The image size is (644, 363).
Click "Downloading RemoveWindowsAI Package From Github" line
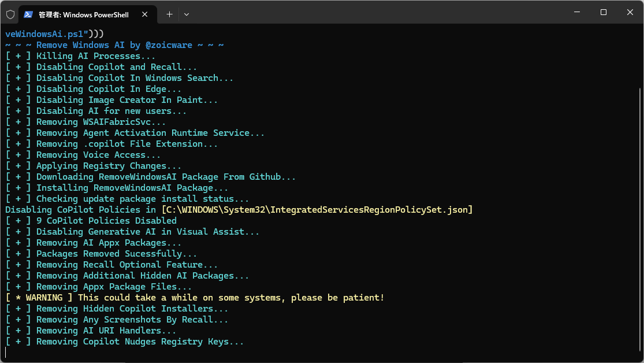pyautogui.click(x=166, y=177)
